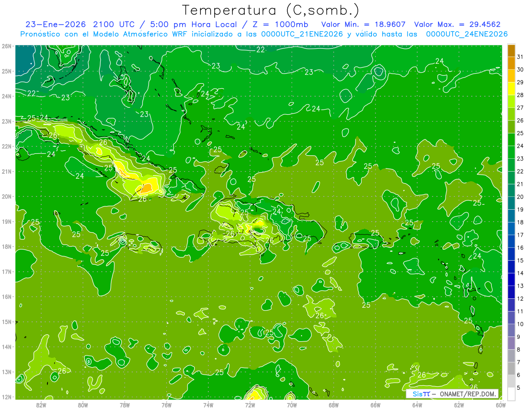Click the '72W' longitude axis label
532x411 pixels.
click(250, 405)
